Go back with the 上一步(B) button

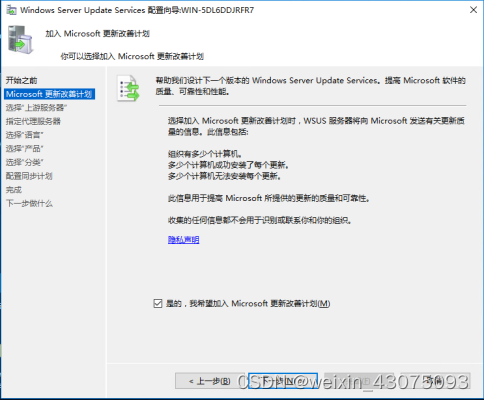[210, 381]
